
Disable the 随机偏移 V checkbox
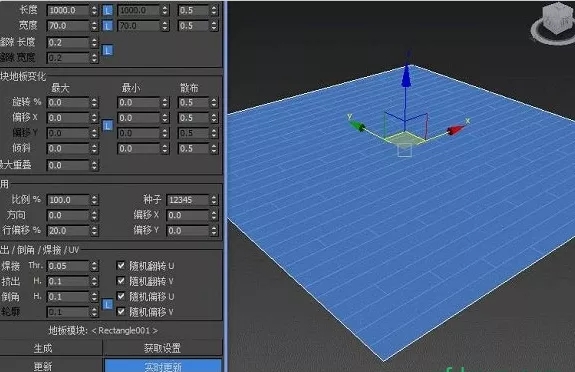click(x=121, y=311)
